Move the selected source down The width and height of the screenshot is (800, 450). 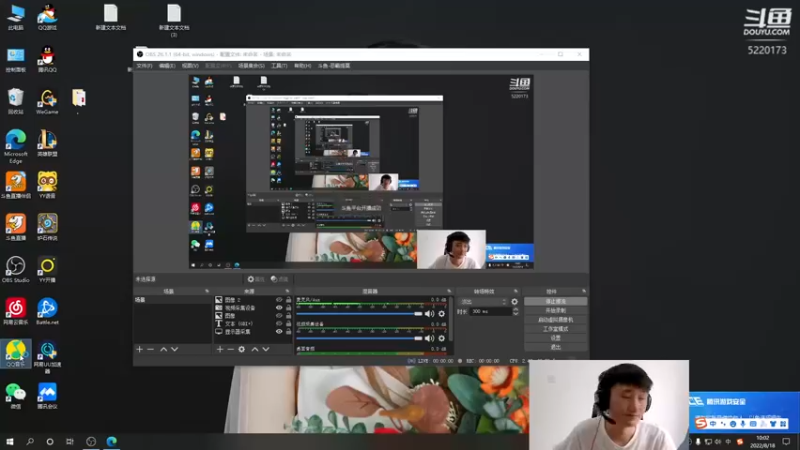(266, 349)
